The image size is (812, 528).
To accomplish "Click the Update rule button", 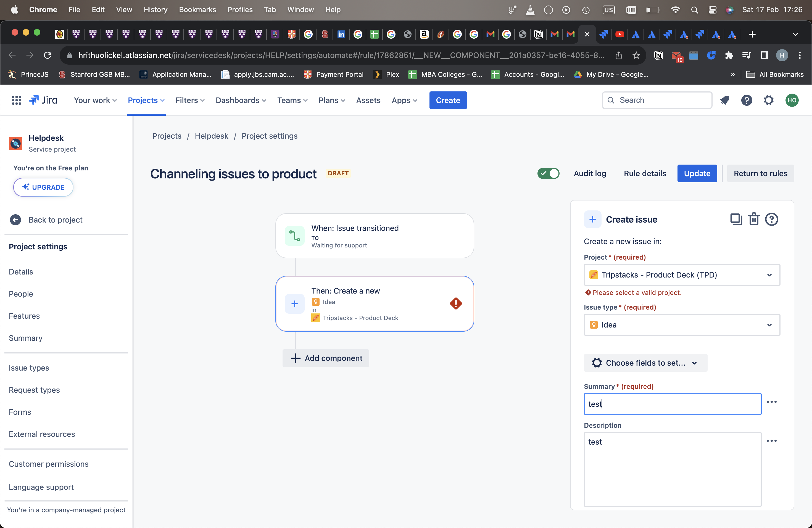I will point(697,174).
